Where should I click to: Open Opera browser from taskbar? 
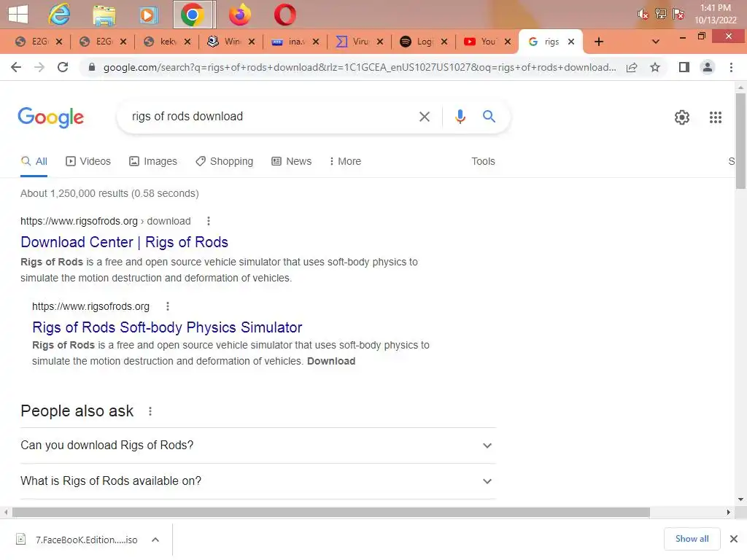pos(285,15)
